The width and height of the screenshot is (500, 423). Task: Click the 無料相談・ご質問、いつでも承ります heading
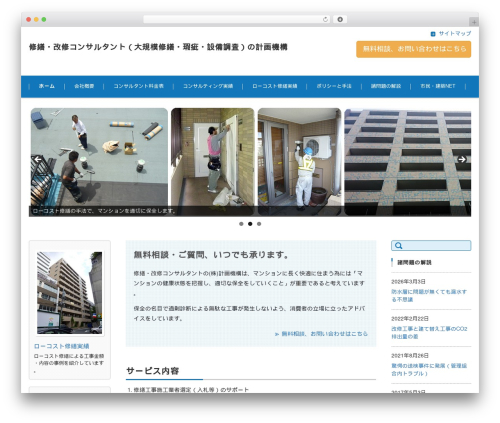coord(211,255)
